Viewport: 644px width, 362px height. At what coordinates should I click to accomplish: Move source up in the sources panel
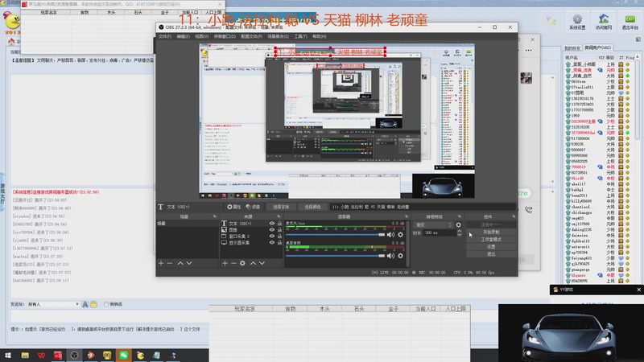(x=253, y=263)
